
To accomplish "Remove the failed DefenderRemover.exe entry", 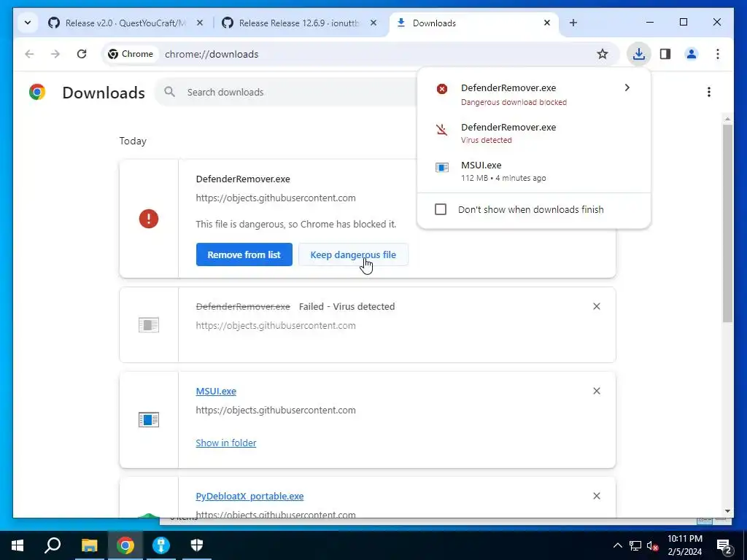I will [x=597, y=306].
